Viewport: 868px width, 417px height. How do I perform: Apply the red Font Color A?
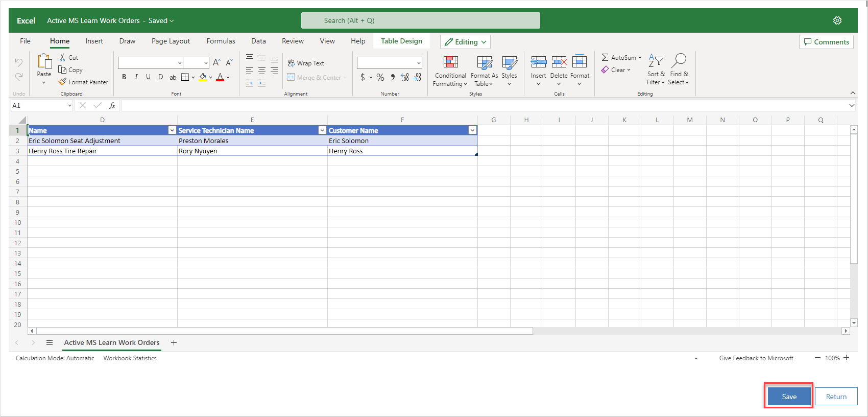[x=220, y=77]
